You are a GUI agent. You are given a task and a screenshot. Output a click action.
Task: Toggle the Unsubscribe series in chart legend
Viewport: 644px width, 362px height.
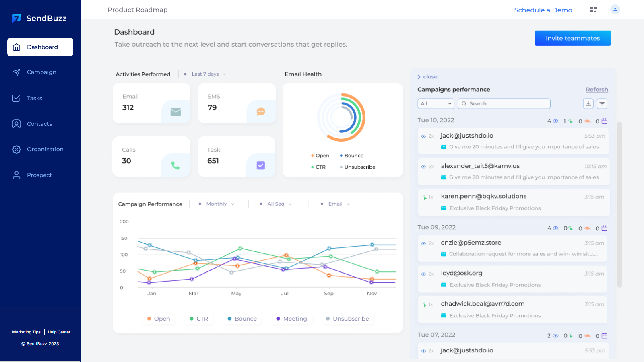[x=347, y=319]
